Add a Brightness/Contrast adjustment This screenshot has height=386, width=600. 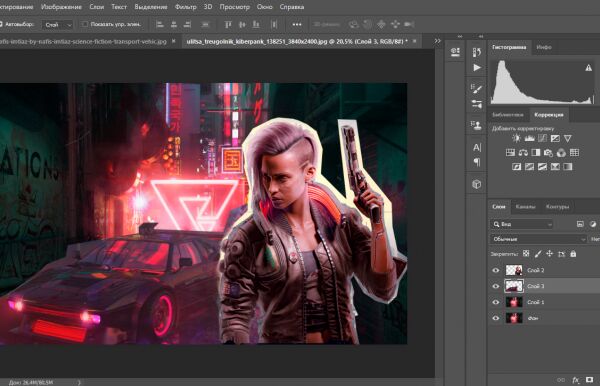516,138
